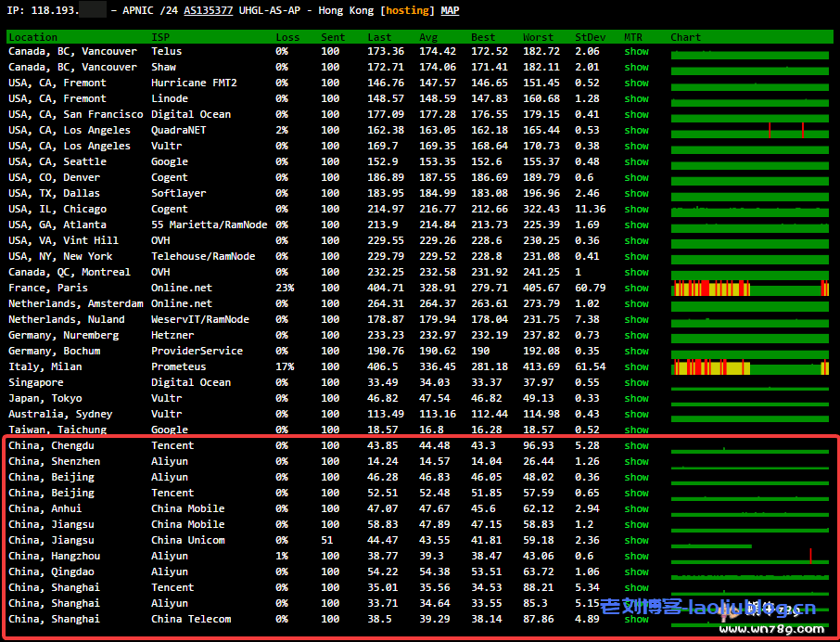This screenshot has width=840, height=642.
Task: Click the Loss column header
Action: click(287, 37)
